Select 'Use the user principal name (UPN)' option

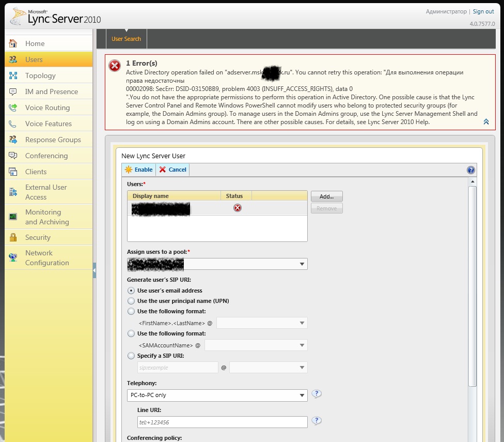pos(131,301)
